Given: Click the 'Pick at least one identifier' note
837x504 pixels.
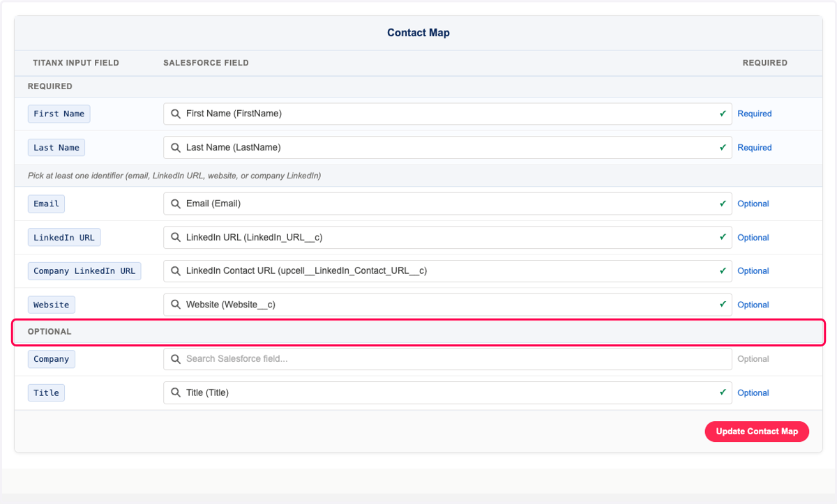Looking at the screenshot, I should click(174, 176).
